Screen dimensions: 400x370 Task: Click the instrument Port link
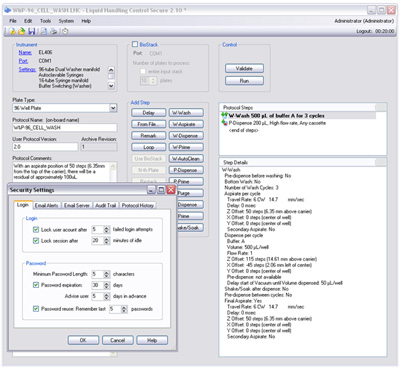pos(23,61)
